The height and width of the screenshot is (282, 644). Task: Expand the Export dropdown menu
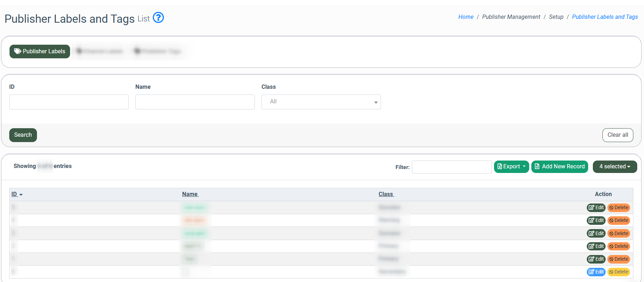(x=511, y=167)
